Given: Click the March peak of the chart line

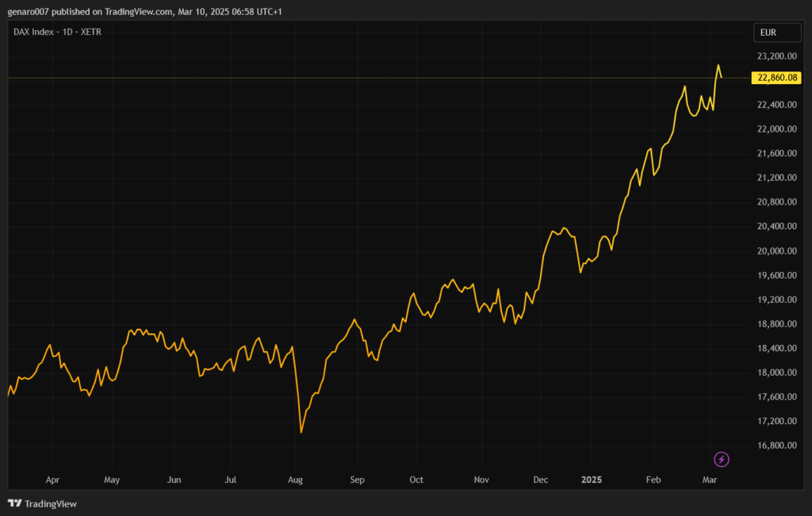Looking at the screenshot, I should [718, 65].
